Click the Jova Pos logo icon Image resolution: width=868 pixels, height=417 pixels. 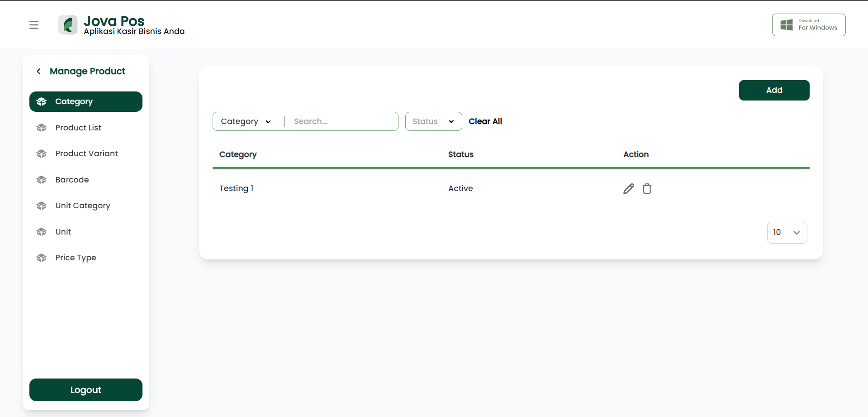pos(68,25)
